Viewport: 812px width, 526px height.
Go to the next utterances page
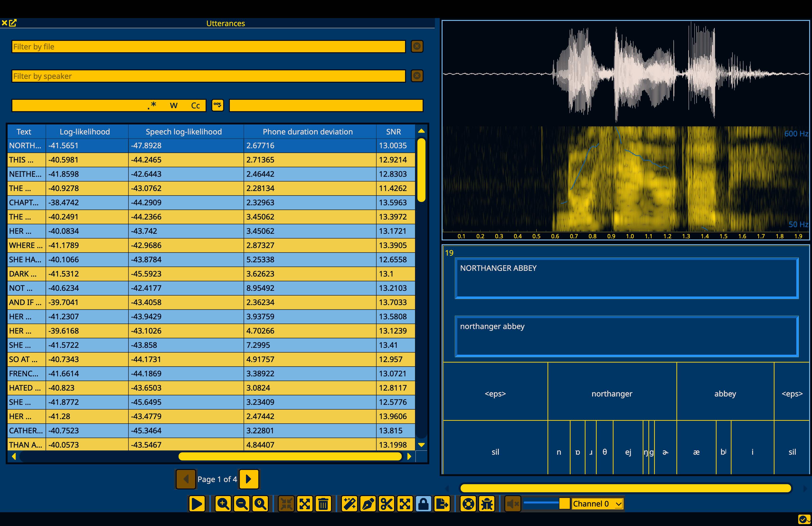[x=249, y=479]
